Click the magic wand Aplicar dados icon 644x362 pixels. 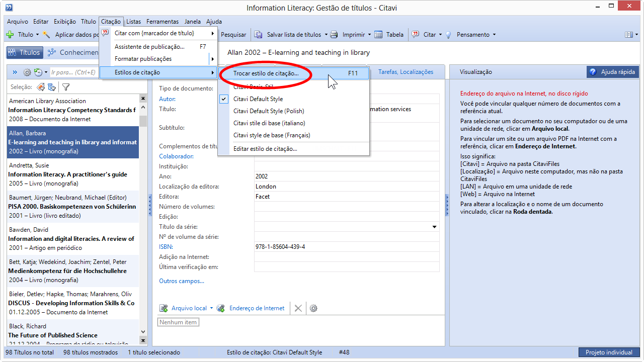click(x=47, y=35)
